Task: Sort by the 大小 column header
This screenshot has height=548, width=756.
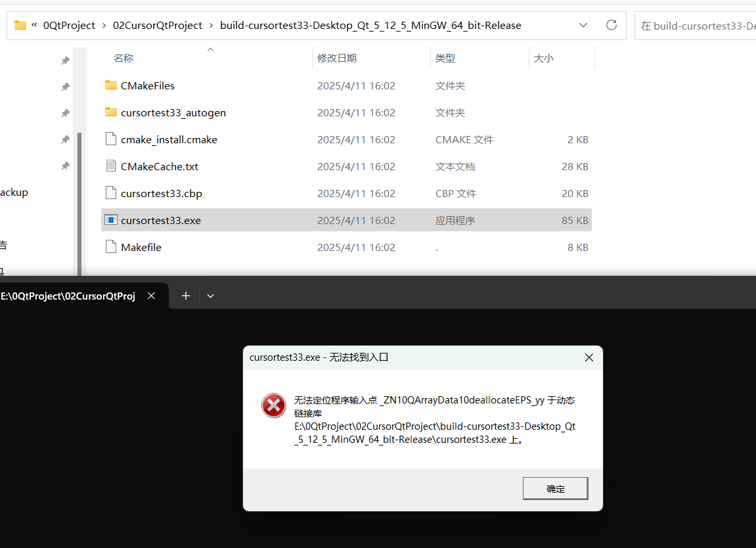Action: (x=543, y=58)
